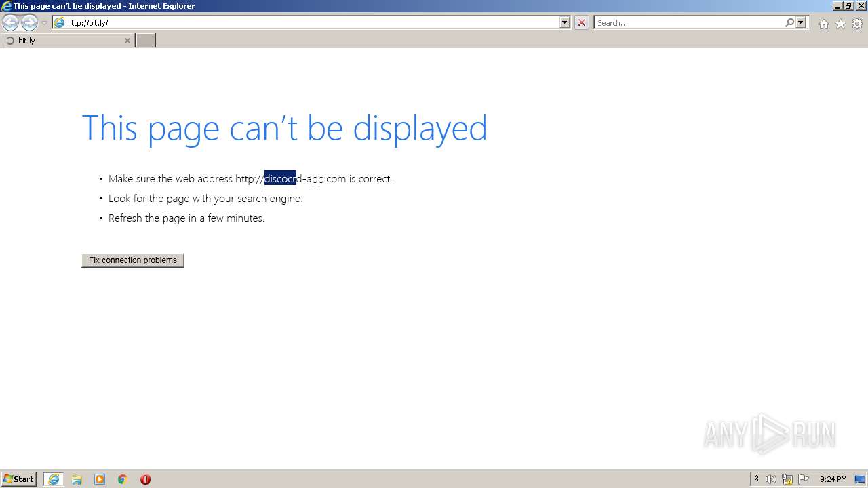
Task: Click the clock showing 9:24 PM
Action: coord(833,479)
